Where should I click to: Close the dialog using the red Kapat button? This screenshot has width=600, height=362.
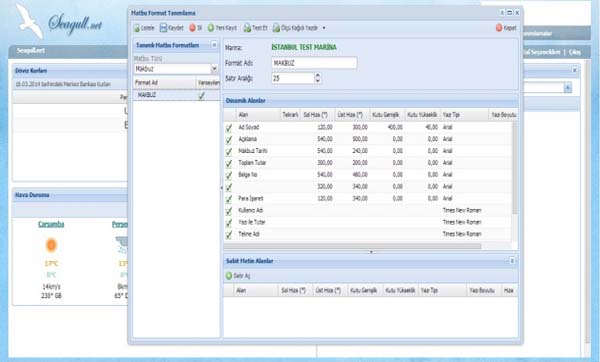(x=506, y=28)
